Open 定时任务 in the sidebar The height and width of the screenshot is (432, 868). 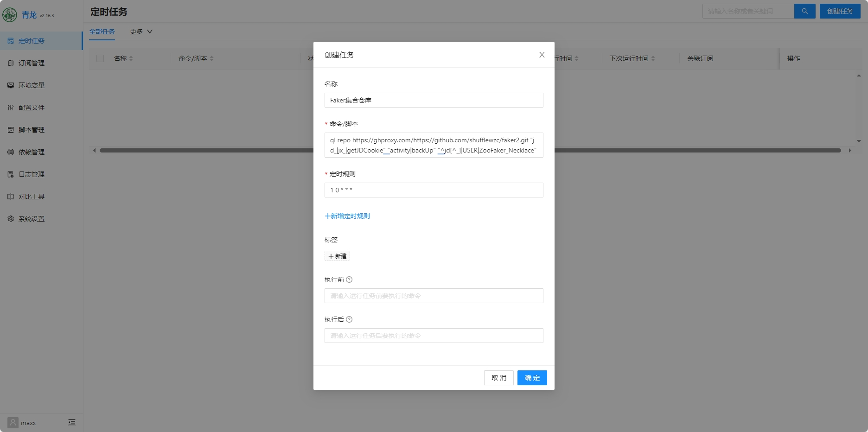[x=41, y=41]
